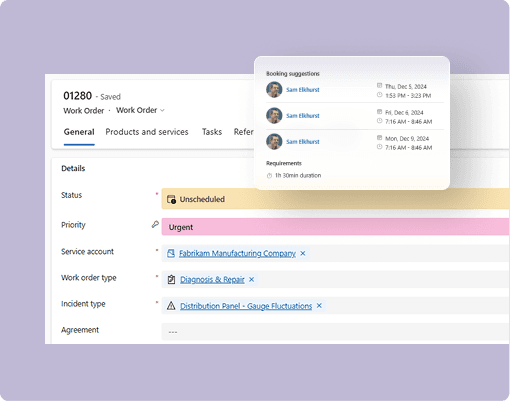Viewport: 514px width, 401px height.
Task: Clear the Diagnosis & Repair value
Action: pos(252,279)
